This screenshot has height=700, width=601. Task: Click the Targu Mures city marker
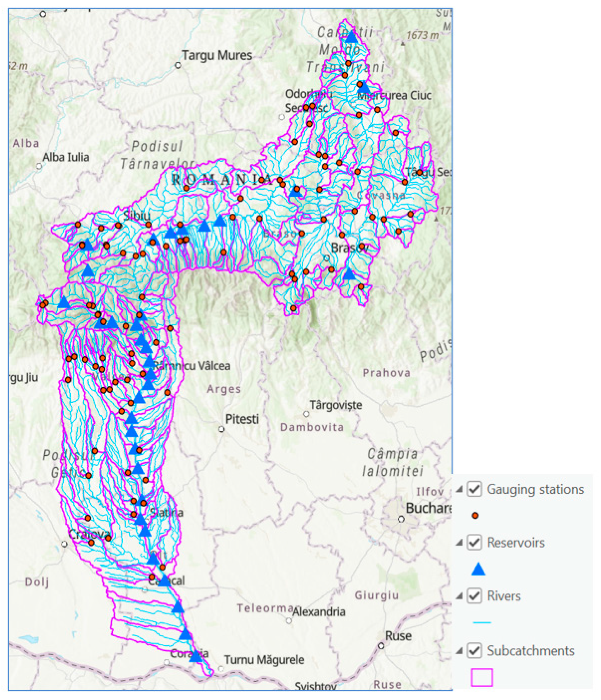pyautogui.click(x=178, y=65)
